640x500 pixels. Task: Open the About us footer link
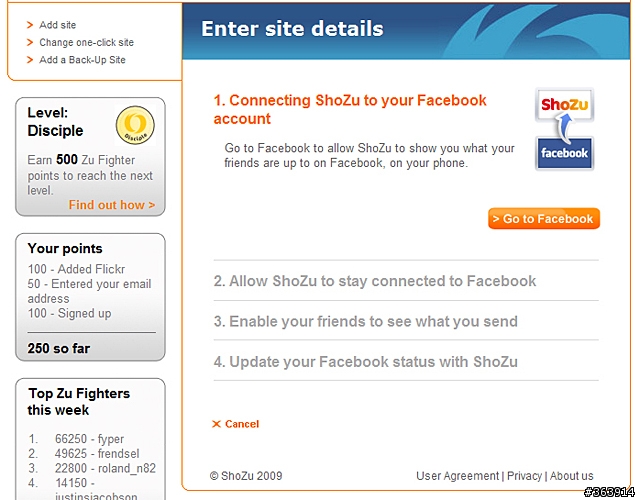point(571,476)
